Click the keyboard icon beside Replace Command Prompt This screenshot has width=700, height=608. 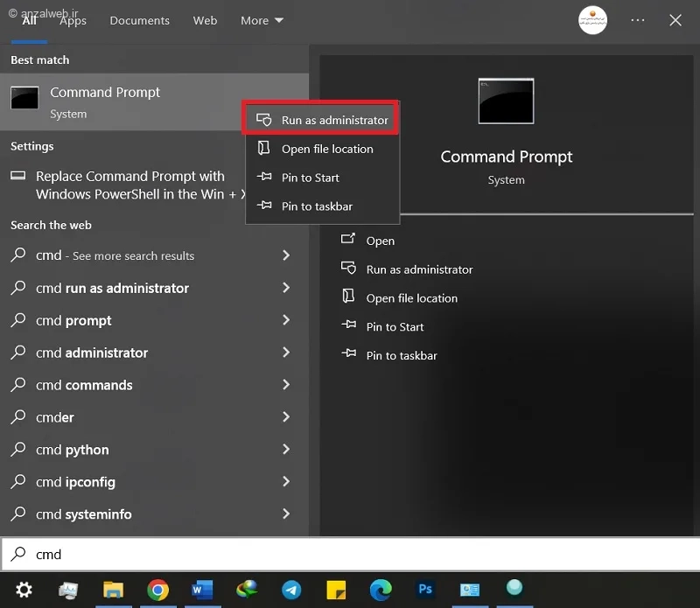[x=17, y=175]
